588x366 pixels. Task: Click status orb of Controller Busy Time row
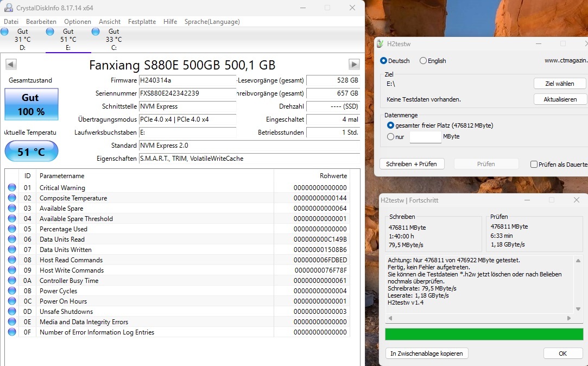[12, 280]
